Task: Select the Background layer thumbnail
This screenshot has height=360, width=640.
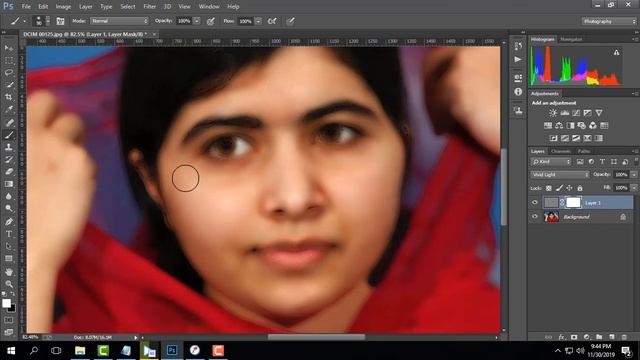Action: point(551,216)
